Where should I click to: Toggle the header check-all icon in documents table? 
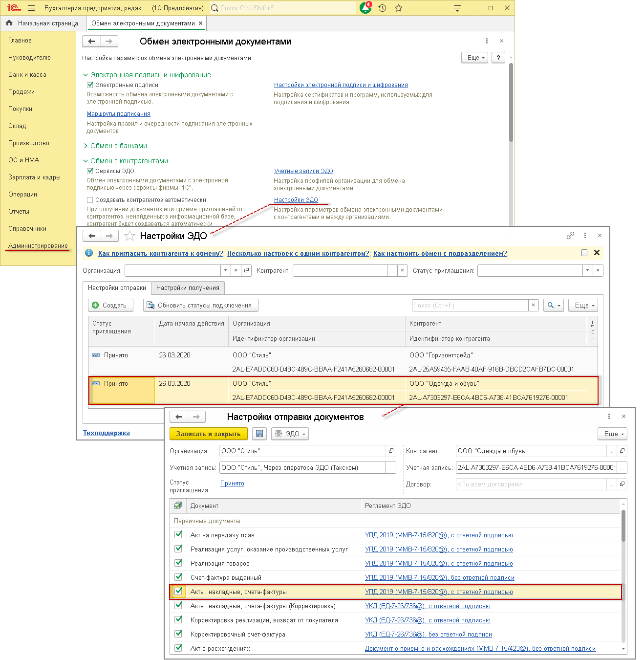tap(178, 506)
